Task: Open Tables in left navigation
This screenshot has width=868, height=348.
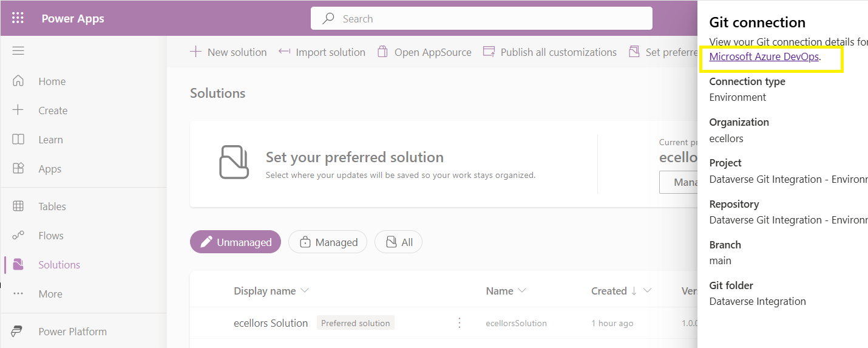Action: click(x=52, y=206)
